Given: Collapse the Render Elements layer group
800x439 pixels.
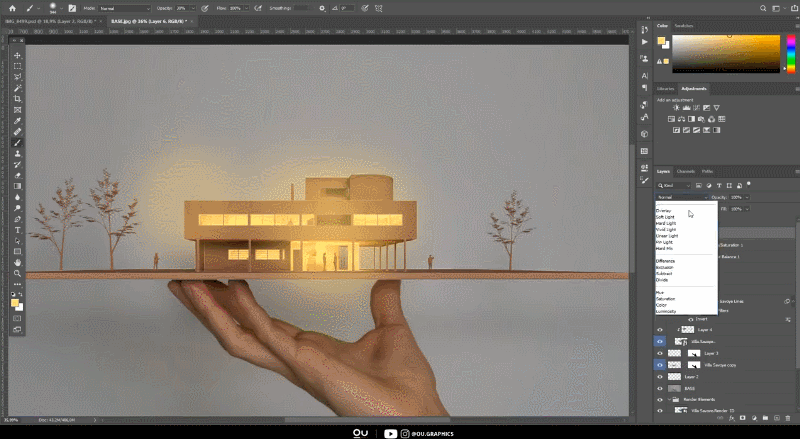Looking at the screenshot, I should pyautogui.click(x=671, y=399).
